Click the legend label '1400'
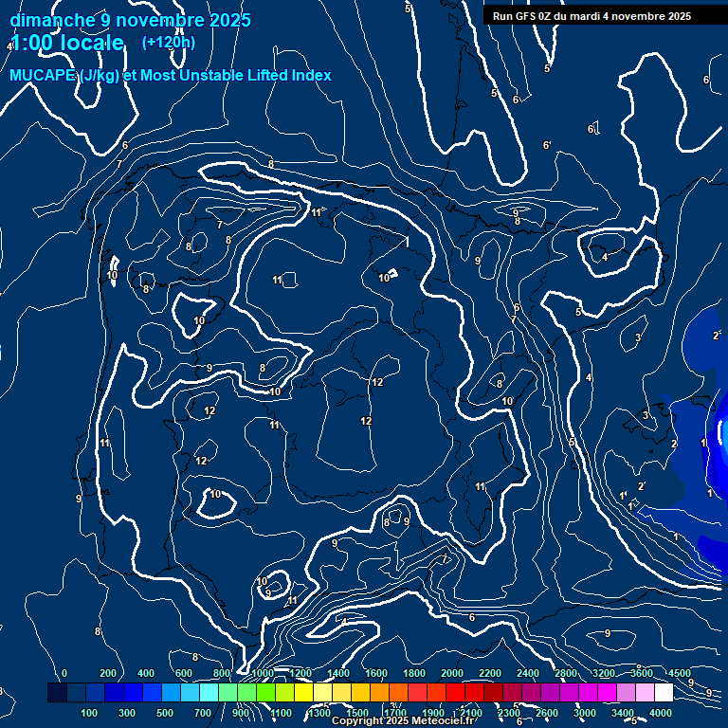728x728 pixels. (x=338, y=673)
